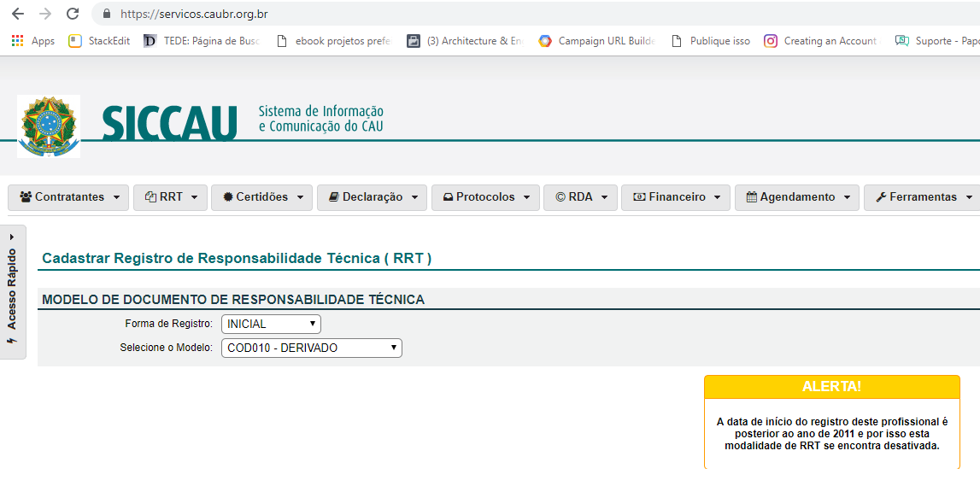The image size is (980, 480).
Task: Expand the Acesso Rápido side panel
Action: point(13,292)
